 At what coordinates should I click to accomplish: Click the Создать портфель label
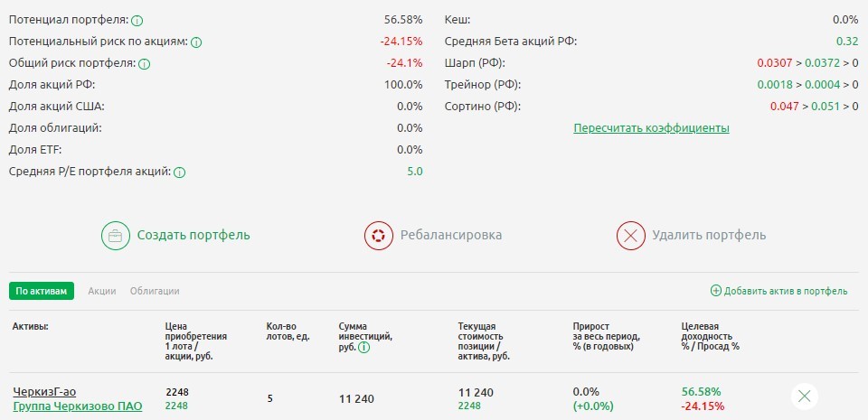click(x=193, y=236)
